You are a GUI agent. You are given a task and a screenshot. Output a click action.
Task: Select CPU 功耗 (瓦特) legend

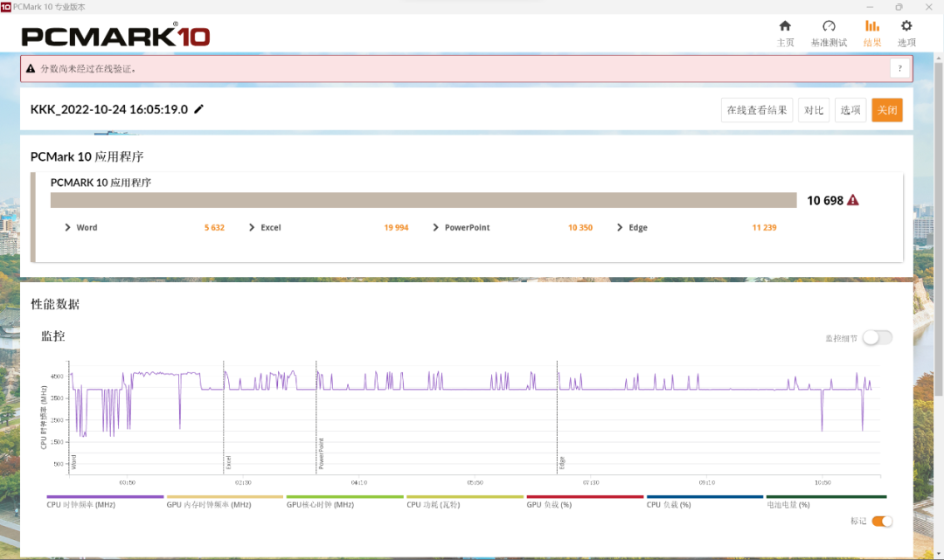pyautogui.click(x=465, y=501)
